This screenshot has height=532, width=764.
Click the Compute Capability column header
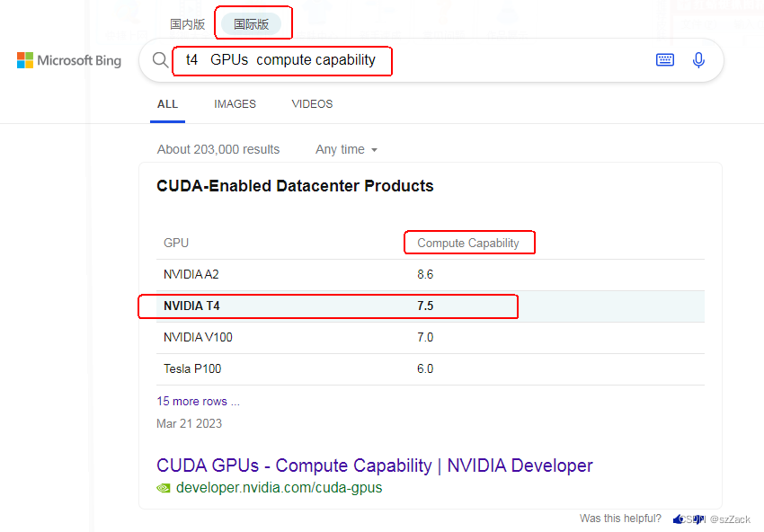click(467, 243)
